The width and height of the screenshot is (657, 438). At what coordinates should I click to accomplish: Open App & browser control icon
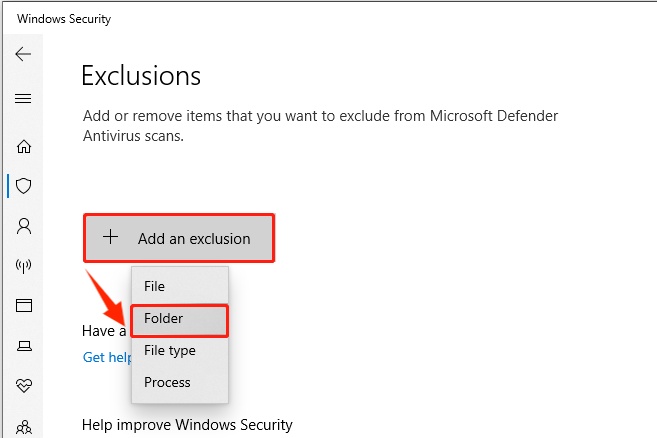24,305
